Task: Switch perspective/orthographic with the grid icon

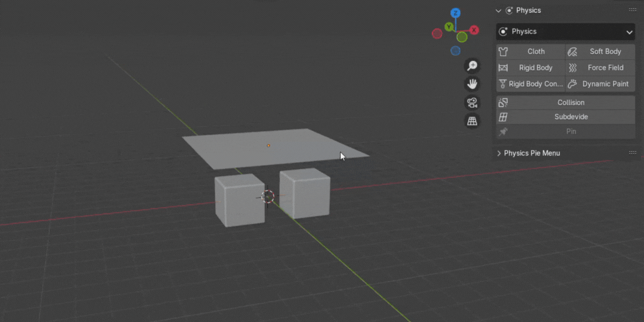Action: point(472,121)
